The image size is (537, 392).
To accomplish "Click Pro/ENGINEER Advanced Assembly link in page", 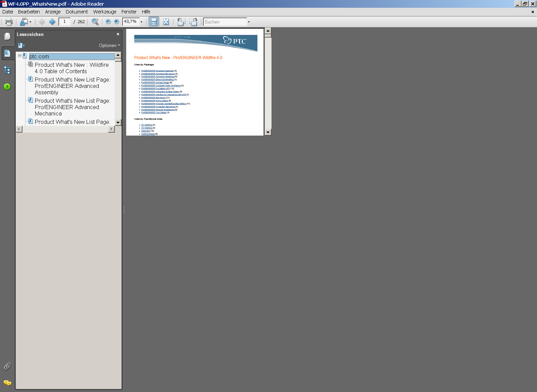I will pos(157,71).
